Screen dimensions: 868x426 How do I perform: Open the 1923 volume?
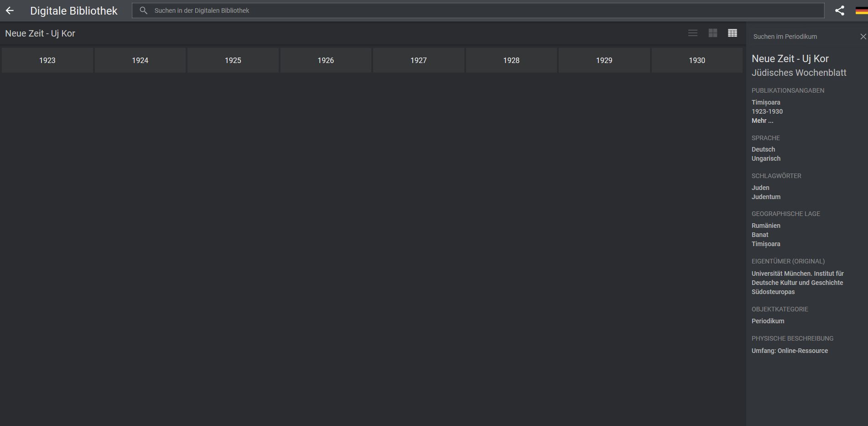47,60
